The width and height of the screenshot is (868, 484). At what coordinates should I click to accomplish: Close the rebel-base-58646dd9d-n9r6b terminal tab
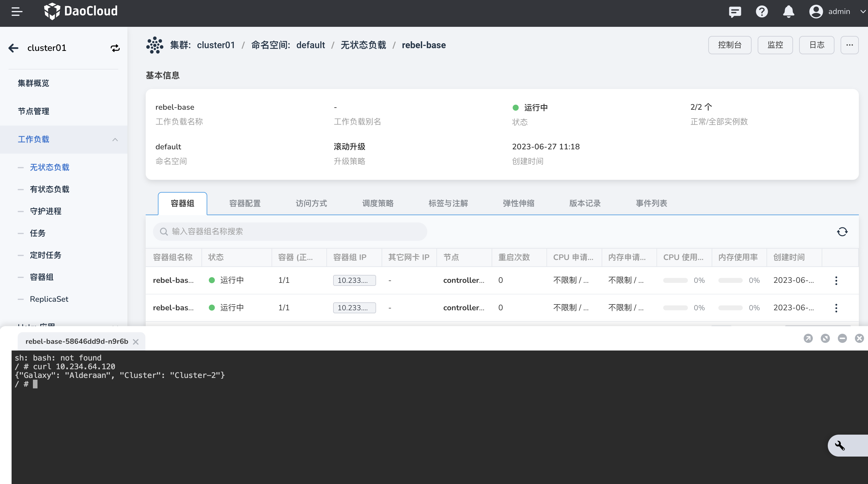(x=135, y=342)
